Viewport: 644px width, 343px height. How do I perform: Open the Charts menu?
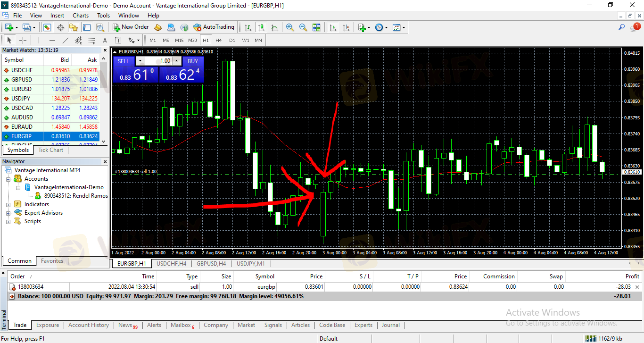(81, 16)
